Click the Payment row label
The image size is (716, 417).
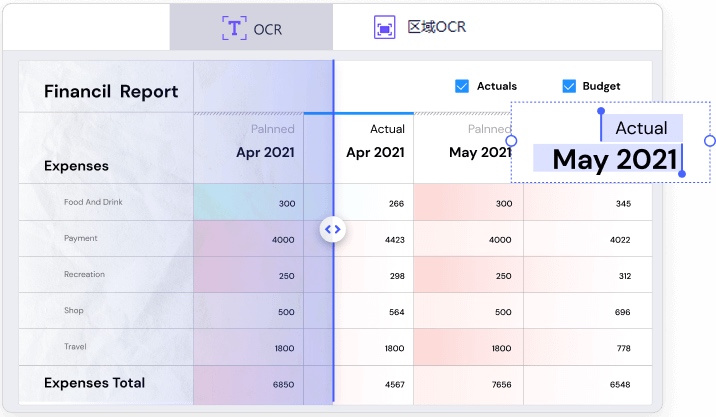[81, 239]
